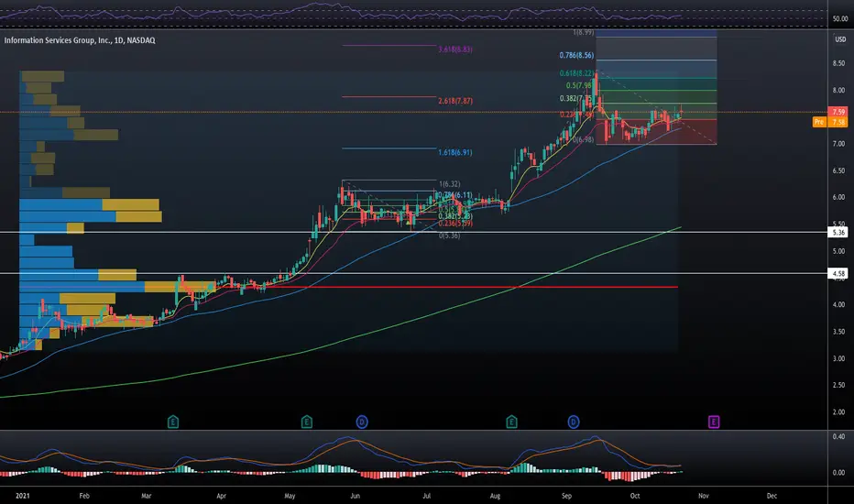854x504 pixels.
Task: Click the 4.58 horizontal line price label
Action: pos(838,273)
